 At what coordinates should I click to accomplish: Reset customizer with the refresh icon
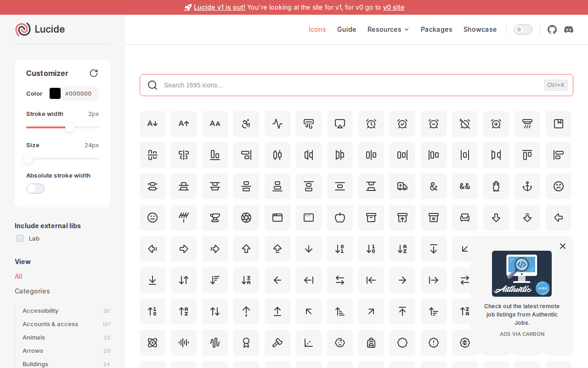click(94, 73)
